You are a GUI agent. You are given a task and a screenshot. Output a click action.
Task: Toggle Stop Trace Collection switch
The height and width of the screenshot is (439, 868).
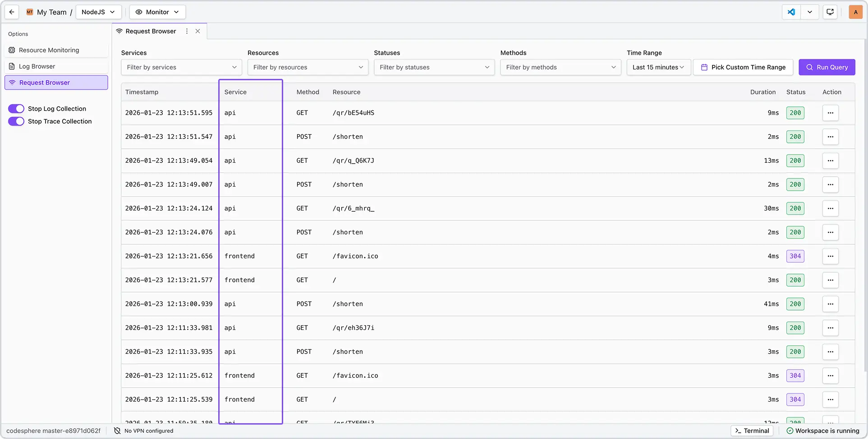click(x=16, y=121)
